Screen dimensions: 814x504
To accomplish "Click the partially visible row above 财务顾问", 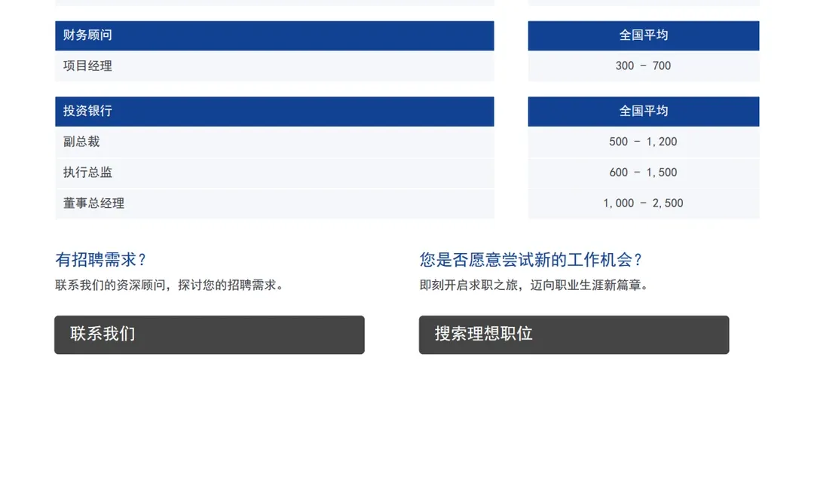I will tap(274, 2).
